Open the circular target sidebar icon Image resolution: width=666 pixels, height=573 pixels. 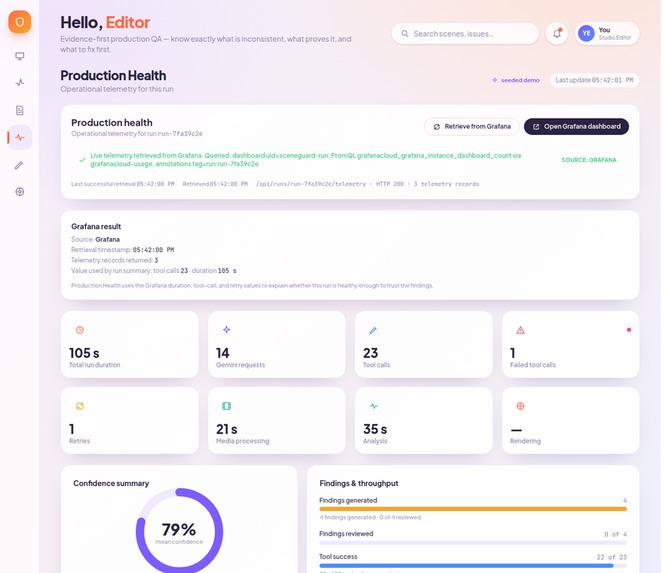point(20,192)
